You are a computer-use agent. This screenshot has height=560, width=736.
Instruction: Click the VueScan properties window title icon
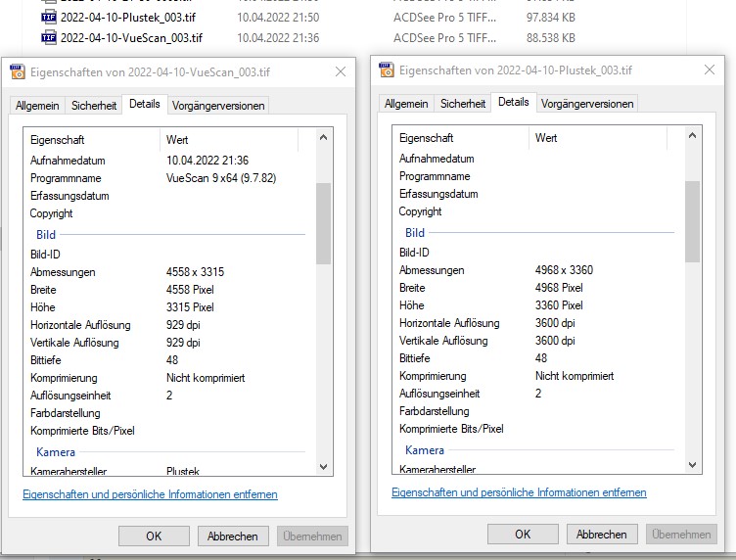[x=18, y=71]
